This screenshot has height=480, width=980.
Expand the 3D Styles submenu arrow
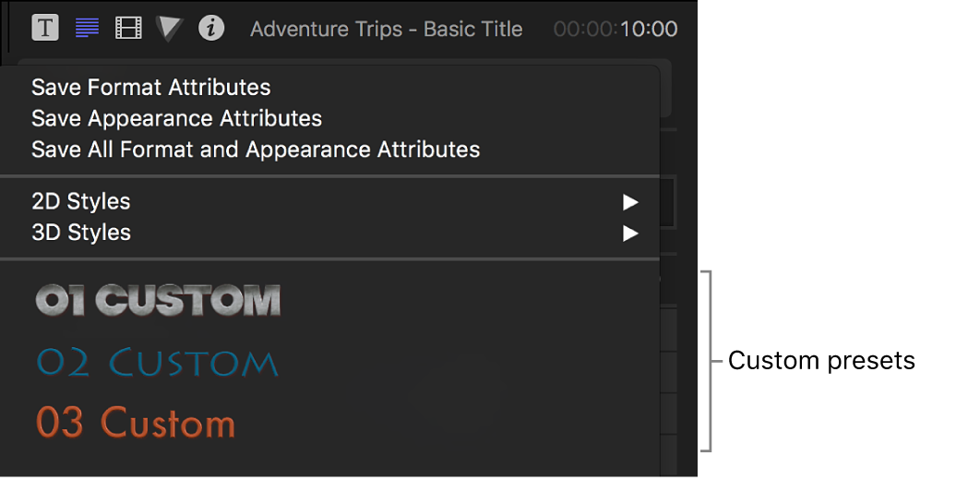(x=630, y=234)
